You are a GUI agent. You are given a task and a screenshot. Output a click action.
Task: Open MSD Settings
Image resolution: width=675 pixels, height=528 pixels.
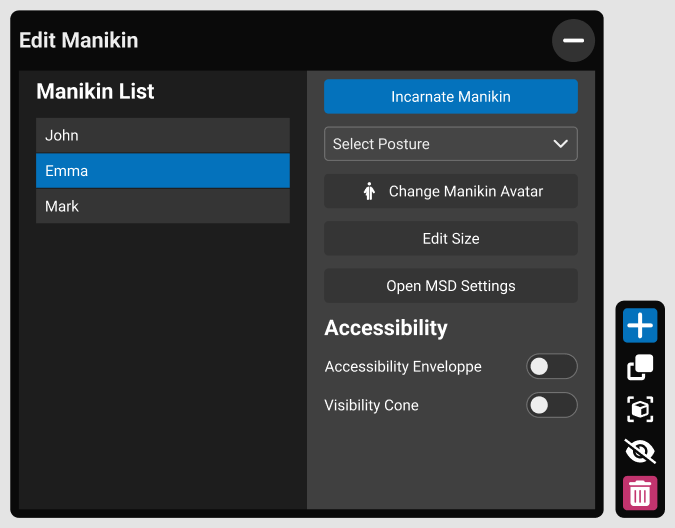[450, 286]
